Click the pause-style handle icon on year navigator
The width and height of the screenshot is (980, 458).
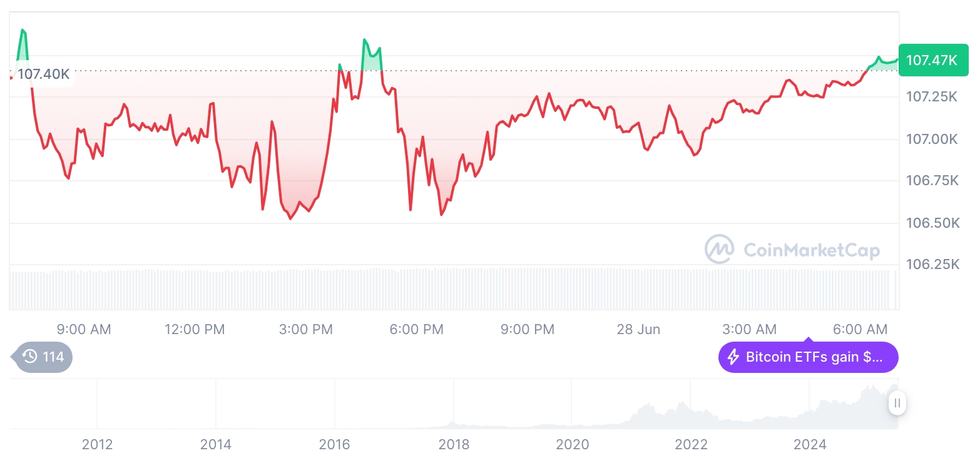coord(897,403)
